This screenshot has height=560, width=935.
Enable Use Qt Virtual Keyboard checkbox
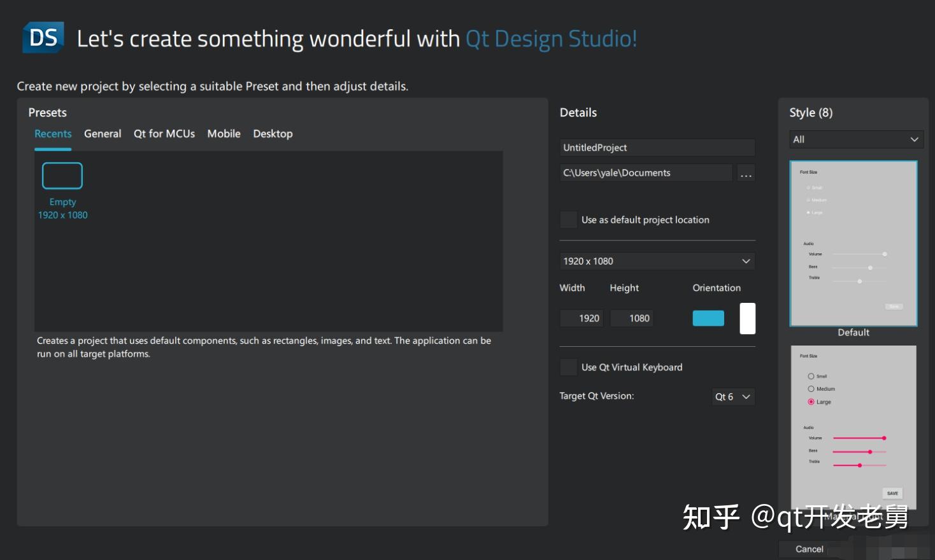pyautogui.click(x=568, y=367)
